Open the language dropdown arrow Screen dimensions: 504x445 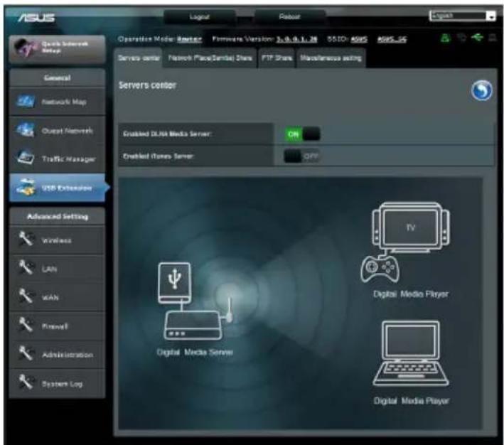pos(491,16)
